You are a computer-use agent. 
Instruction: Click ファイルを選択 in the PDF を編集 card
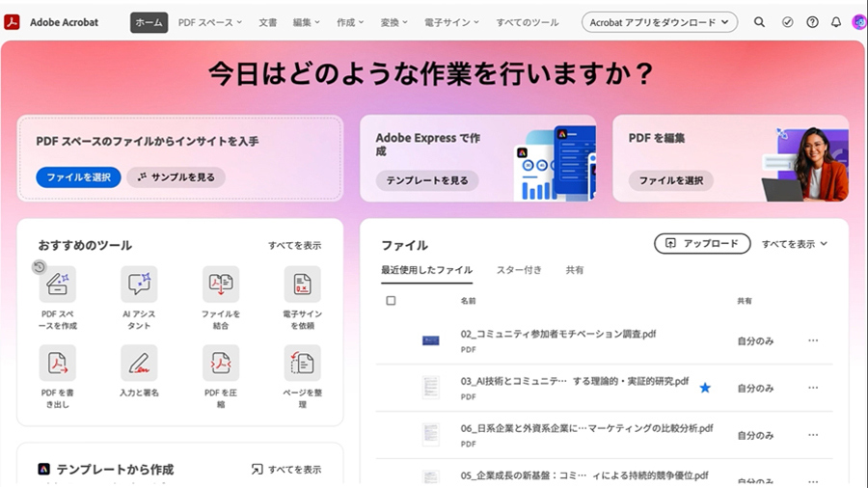671,180
